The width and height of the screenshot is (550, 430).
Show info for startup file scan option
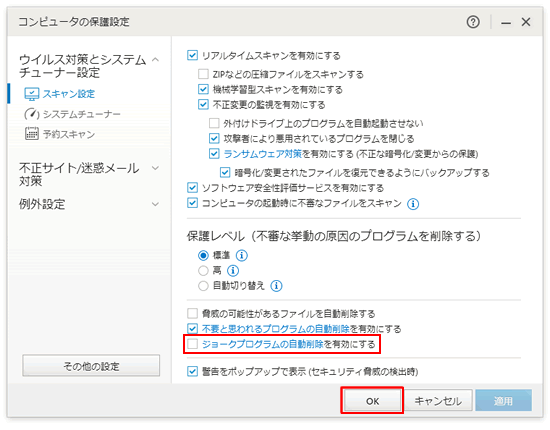pos(413,204)
